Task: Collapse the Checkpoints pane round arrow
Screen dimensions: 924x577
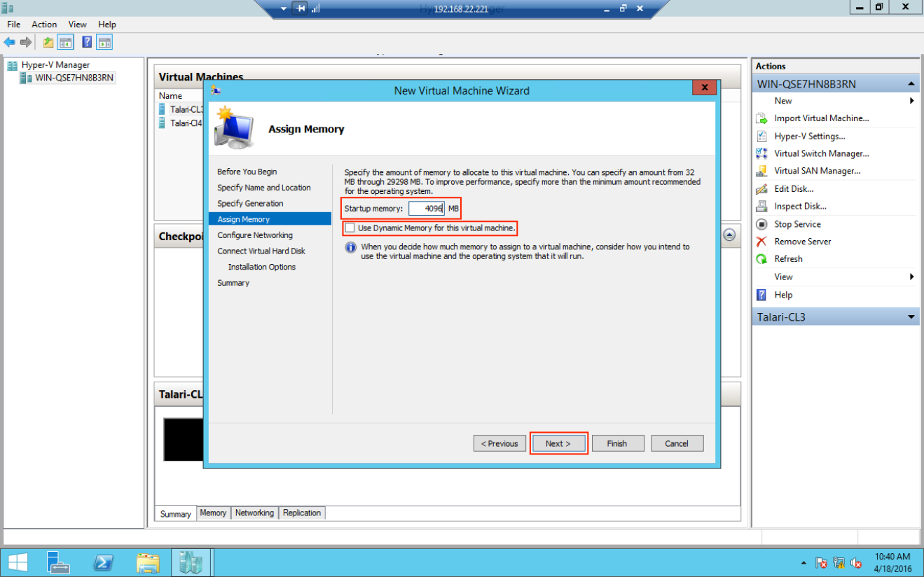Action: 729,235
